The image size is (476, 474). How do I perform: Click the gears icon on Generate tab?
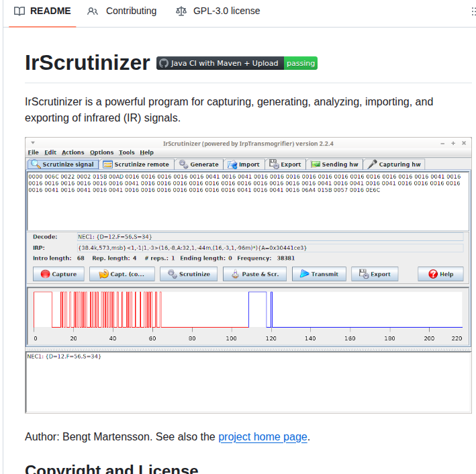[x=183, y=164]
